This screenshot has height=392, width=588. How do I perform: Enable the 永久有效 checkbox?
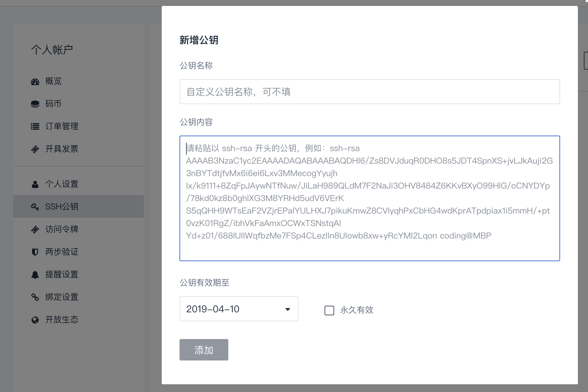pos(329,311)
